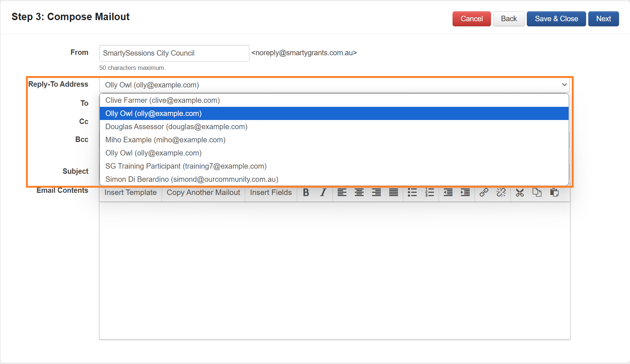Viewport: 630px width, 364px height.
Task: Click the insert link icon
Action: pyautogui.click(x=484, y=192)
